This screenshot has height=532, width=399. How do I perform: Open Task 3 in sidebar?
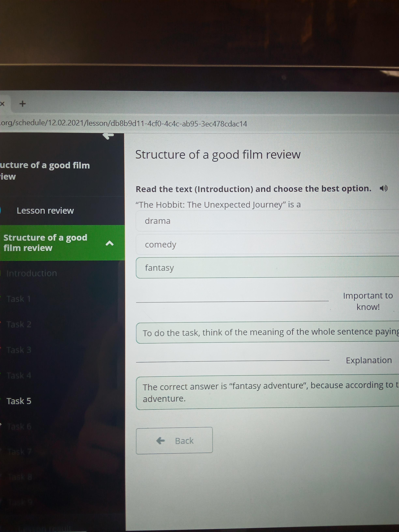pos(19,350)
